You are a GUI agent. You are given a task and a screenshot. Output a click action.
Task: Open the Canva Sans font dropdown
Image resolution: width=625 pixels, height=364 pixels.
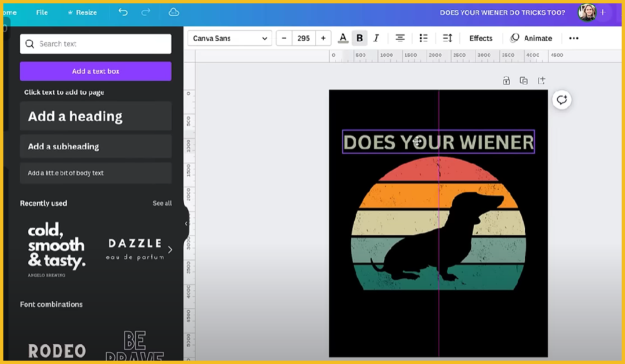[230, 38]
